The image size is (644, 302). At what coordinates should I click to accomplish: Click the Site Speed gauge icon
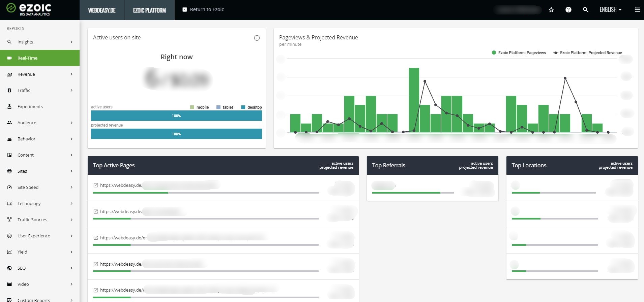click(x=9, y=187)
